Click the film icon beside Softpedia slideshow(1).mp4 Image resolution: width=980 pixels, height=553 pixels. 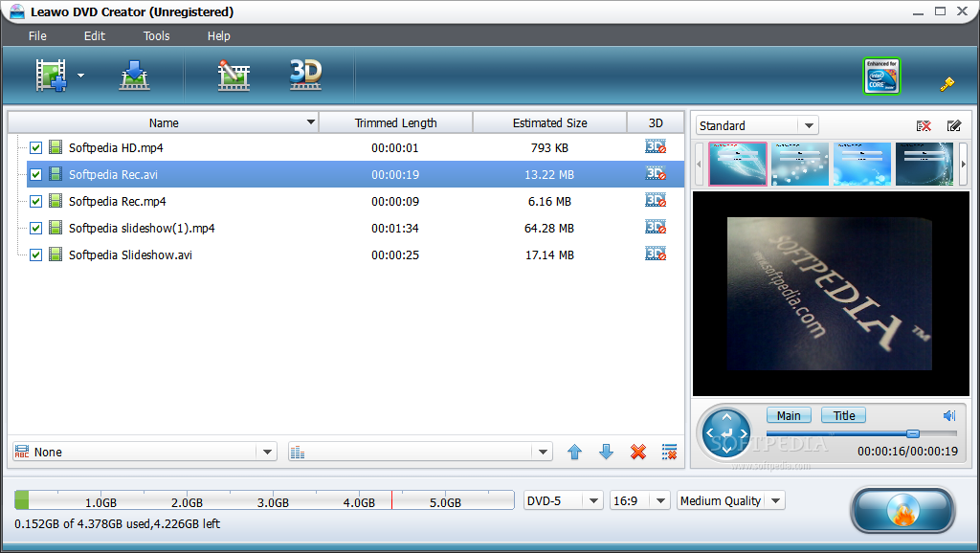pyautogui.click(x=56, y=228)
